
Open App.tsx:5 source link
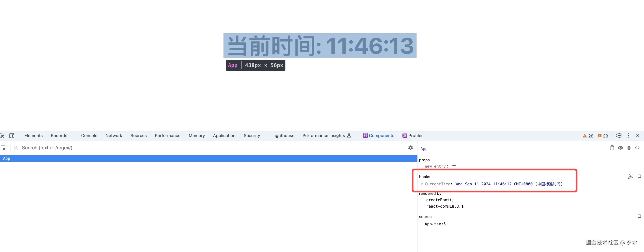click(x=435, y=224)
